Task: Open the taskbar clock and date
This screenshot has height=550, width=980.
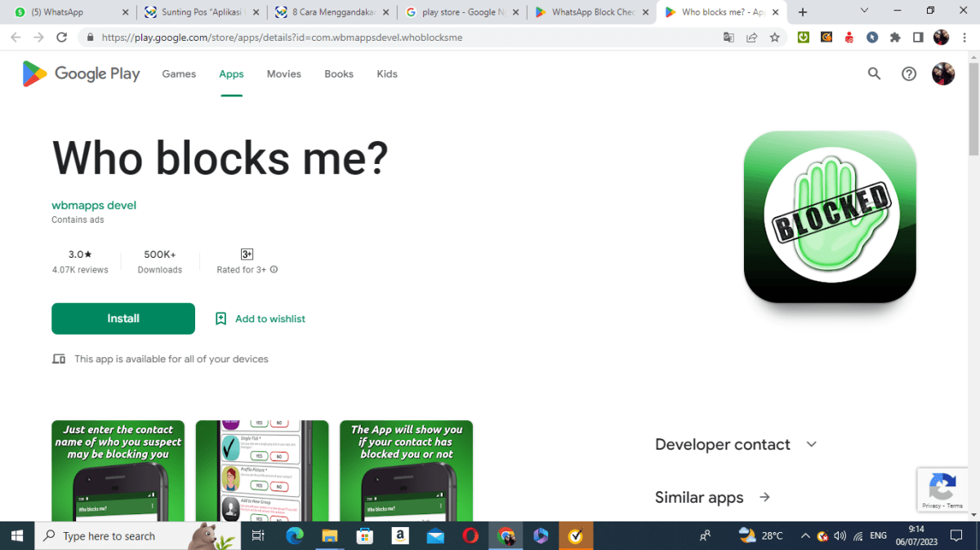Action: coord(916,536)
